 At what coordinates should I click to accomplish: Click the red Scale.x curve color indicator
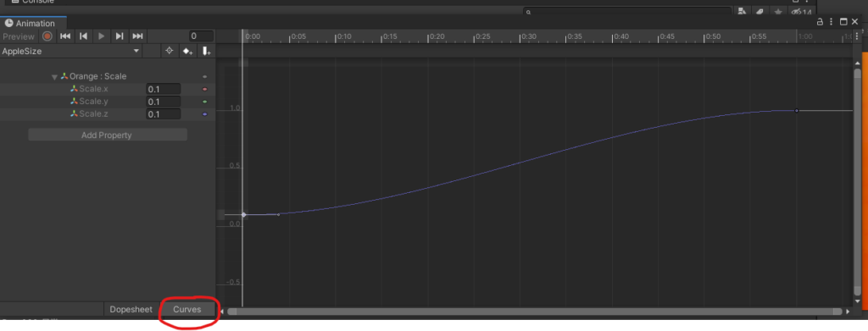pos(205,89)
